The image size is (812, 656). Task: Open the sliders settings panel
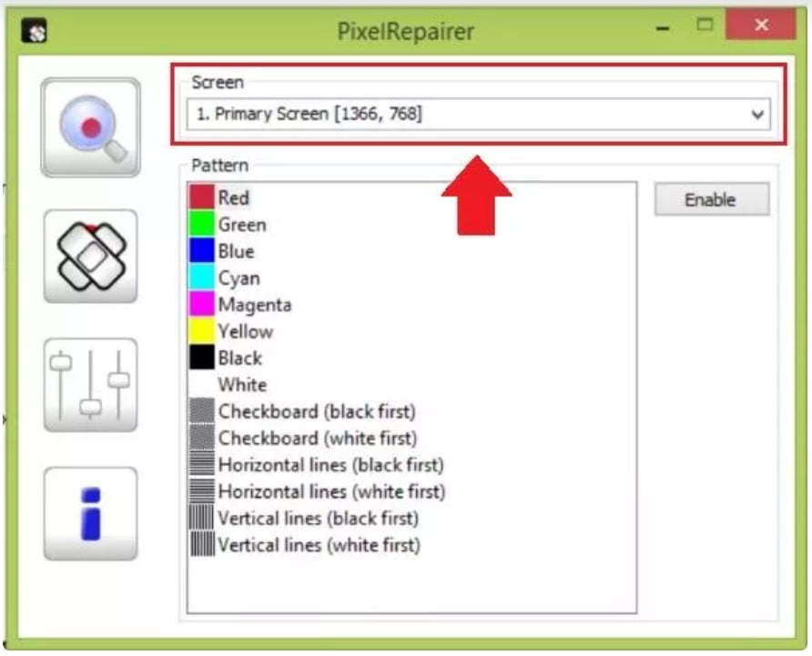pyautogui.click(x=91, y=385)
